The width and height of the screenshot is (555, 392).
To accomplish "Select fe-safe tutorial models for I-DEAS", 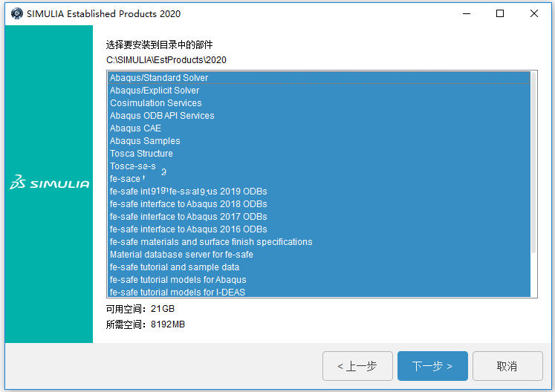I will point(319,292).
